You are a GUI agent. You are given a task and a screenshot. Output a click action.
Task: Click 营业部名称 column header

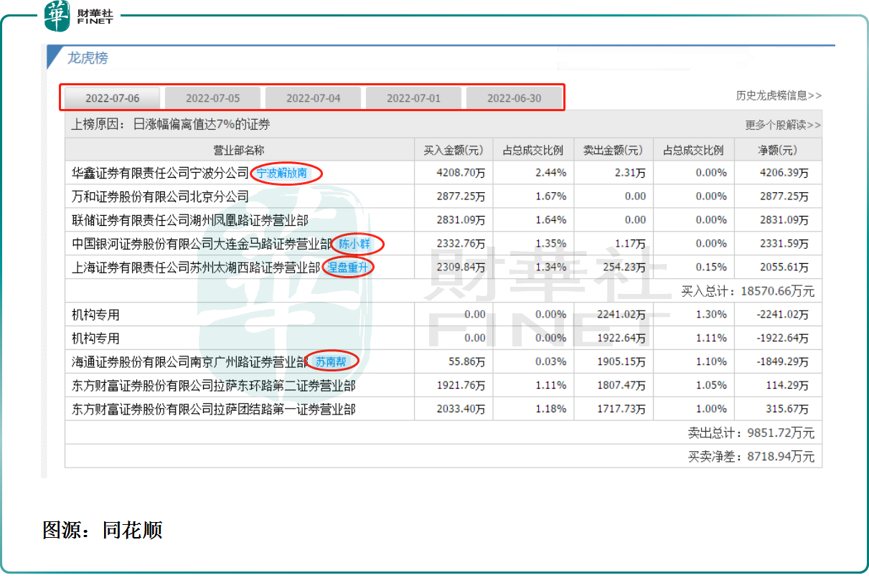coord(239,150)
